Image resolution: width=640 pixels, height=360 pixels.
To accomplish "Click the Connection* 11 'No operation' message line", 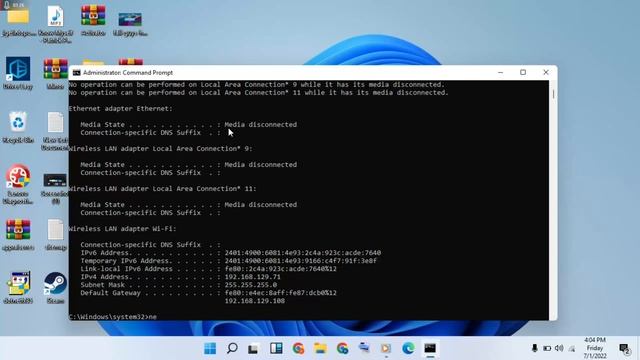I will point(258,93).
